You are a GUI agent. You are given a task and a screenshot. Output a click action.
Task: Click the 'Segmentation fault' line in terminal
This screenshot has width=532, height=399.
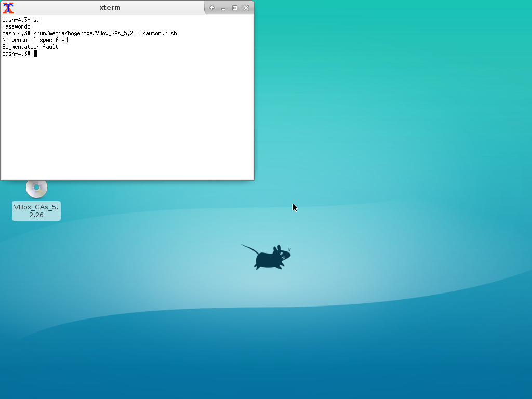pyautogui.click(x=30, y=47)
